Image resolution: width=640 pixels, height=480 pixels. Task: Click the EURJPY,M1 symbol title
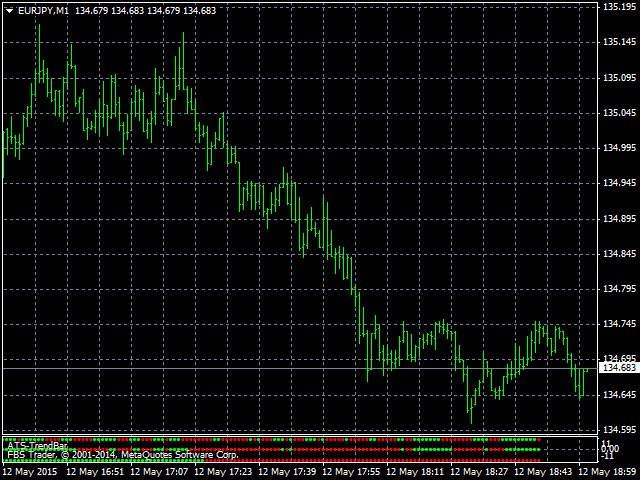pyautogui.click(x=44, y=10)
